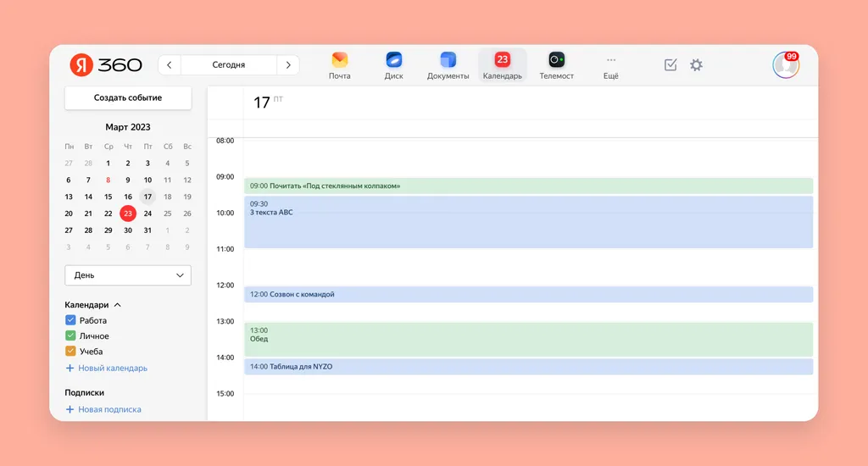868x466 pixels.
Task: Open the День view dropdown
Action: coord(128,275)
